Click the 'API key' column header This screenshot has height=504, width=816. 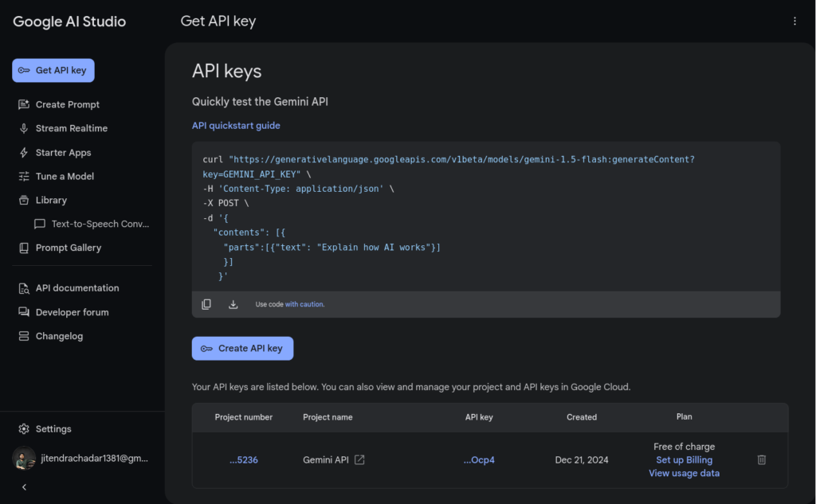[479, 417]
